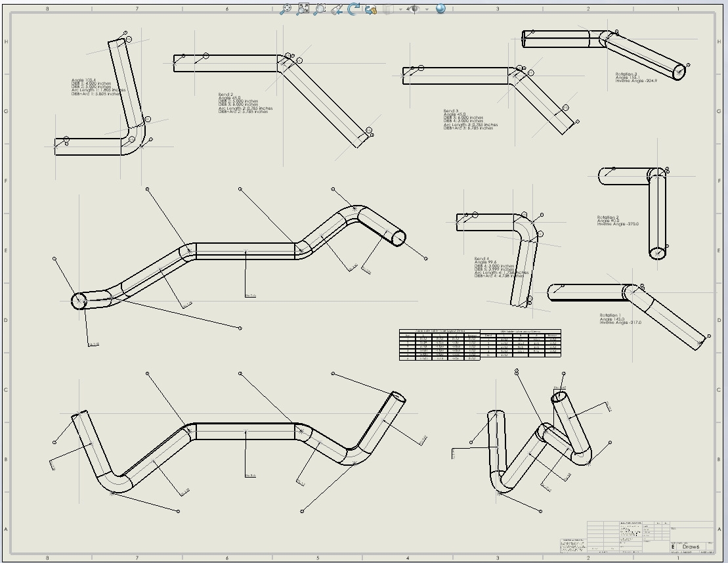Screen dimensions: 728x563
Task: Open View Settings via the blue sphere icon
Action: pyautogui.click(x=440, y=9)
